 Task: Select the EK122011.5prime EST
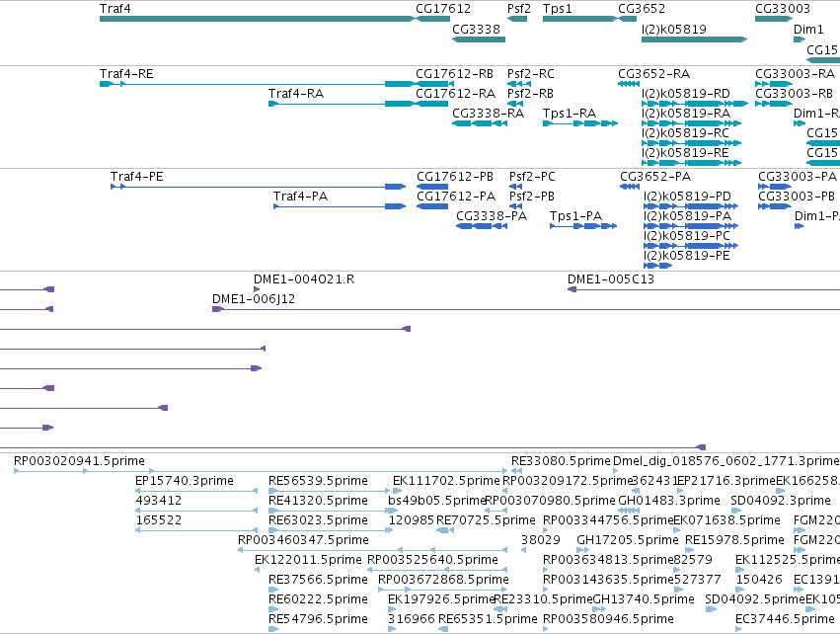[x=258, y=570]
